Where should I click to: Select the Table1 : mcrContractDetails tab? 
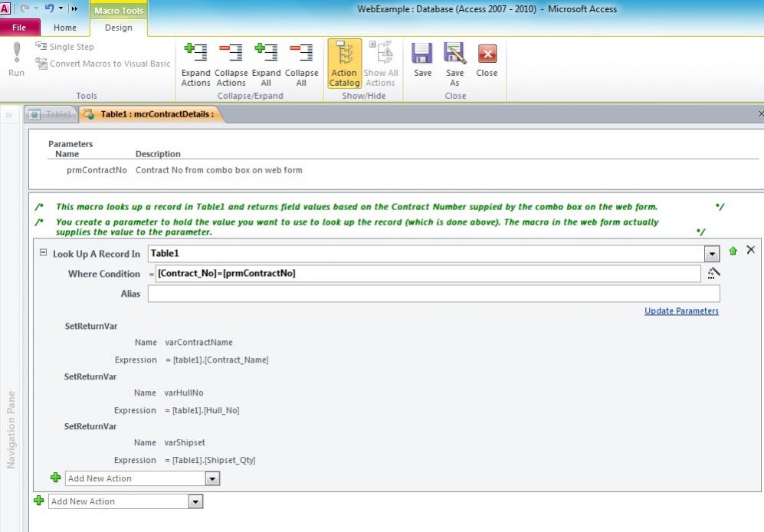click(151, 114)
